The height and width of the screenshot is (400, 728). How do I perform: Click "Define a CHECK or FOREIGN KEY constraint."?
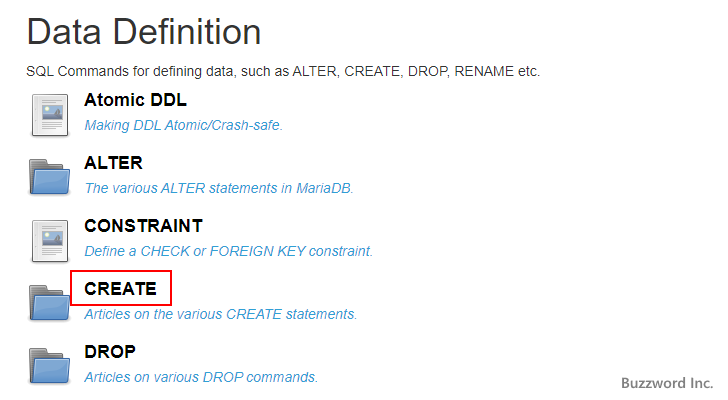pos(228,251)
